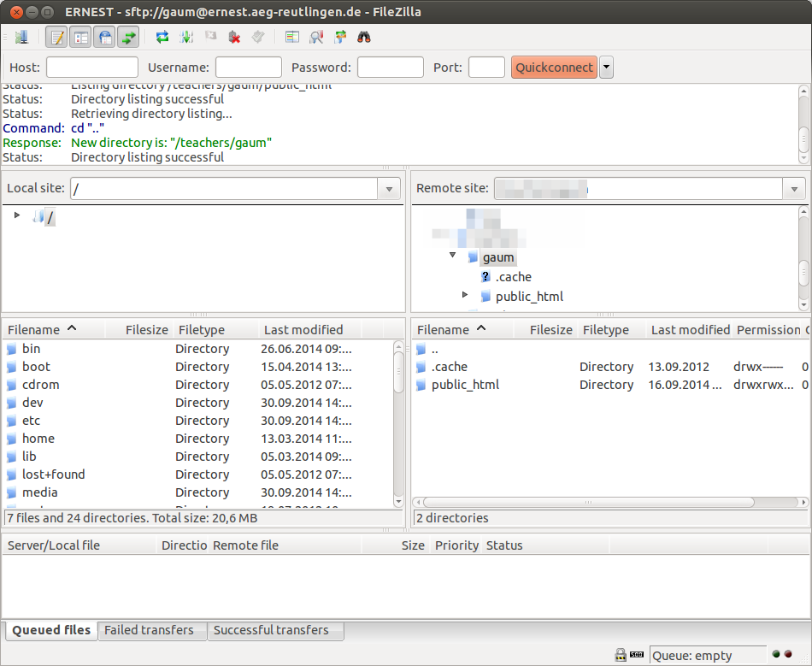This screenshot has height=666, width=812.
Task: View encryption details via the lock icon
Action: (618, 654)
